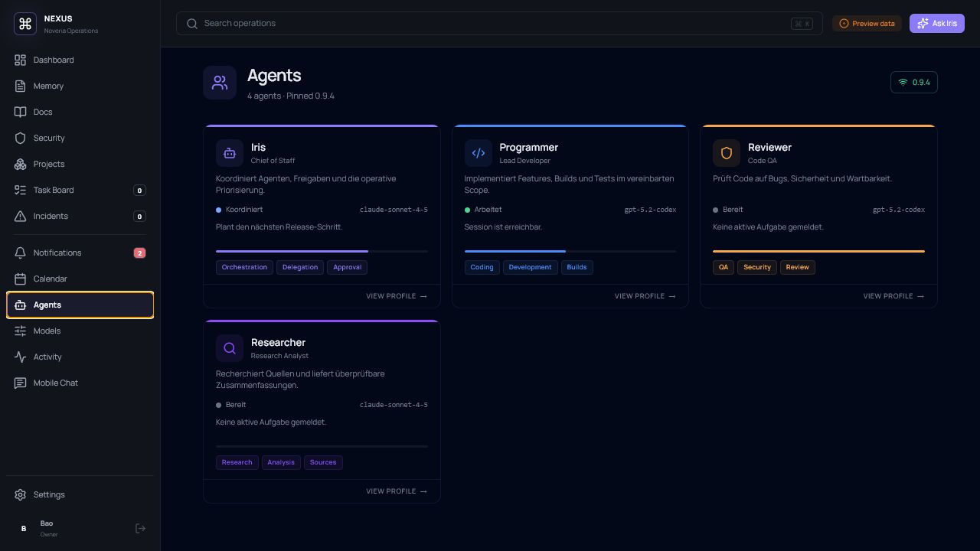Open the Memory page

(80, 86)
